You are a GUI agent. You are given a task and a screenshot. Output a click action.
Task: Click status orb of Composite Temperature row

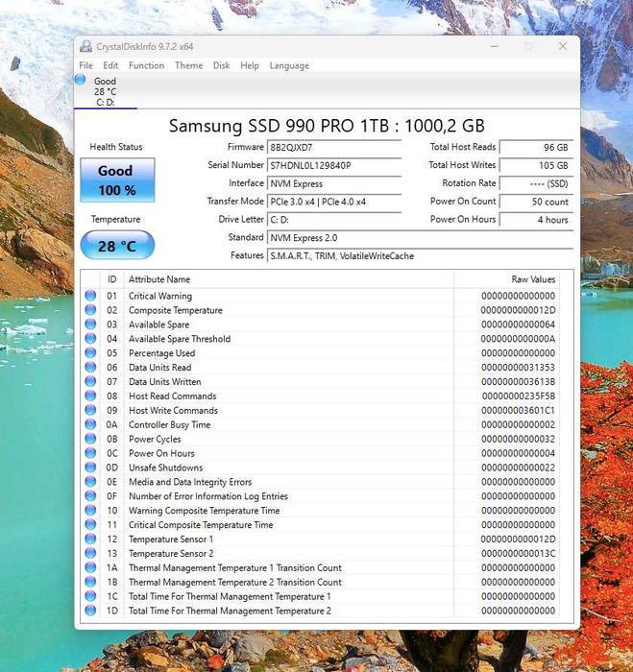click(90, 309)
